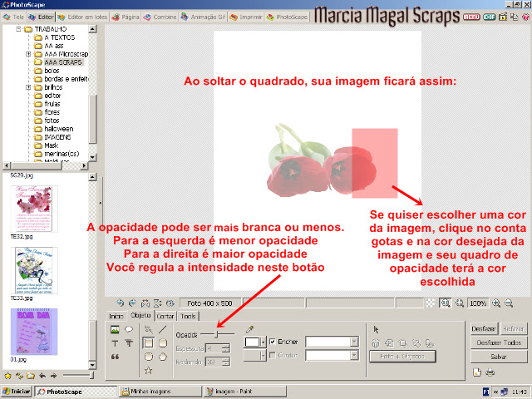Open the Combine tab
This screenshot has width=532, height=399.
pos(160,17)
